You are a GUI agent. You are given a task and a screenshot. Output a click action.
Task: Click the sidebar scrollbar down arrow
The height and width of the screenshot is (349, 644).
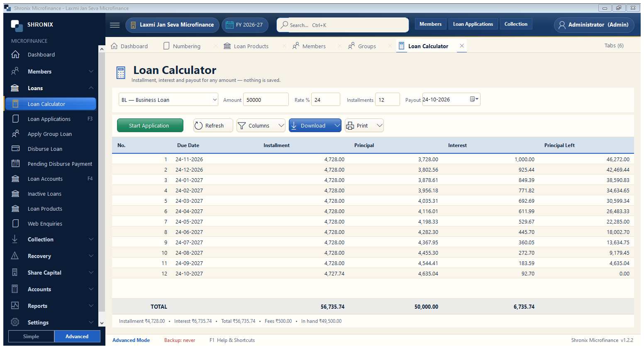pos(102,323)
